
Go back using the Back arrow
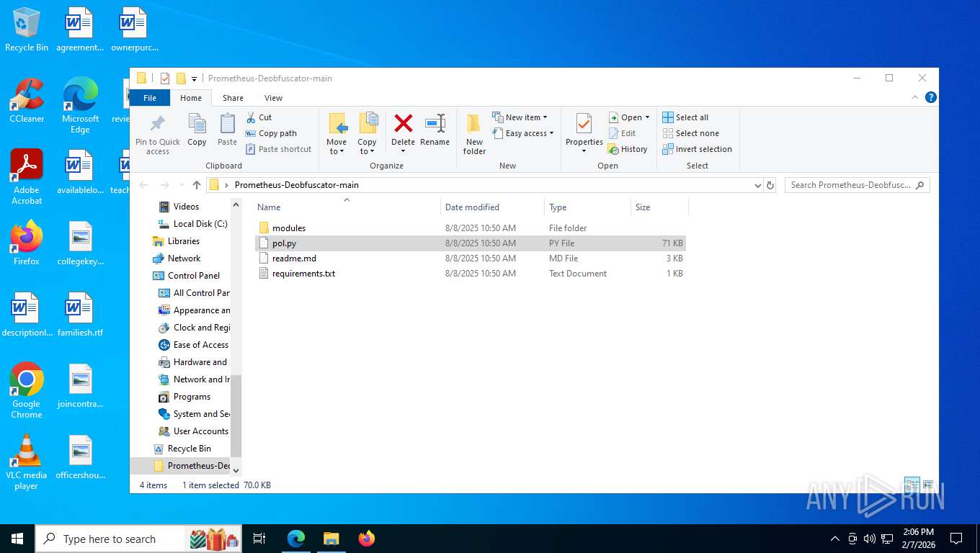tap(143, 185)
